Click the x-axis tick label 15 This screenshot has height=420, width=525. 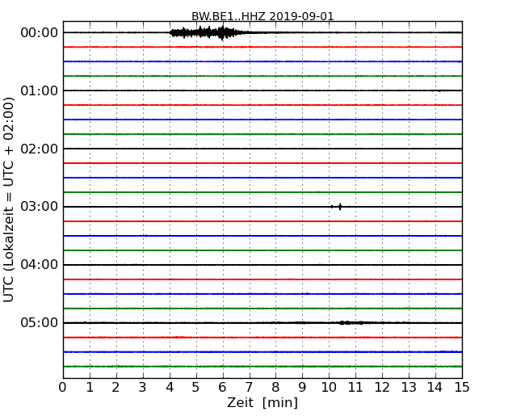462,387
